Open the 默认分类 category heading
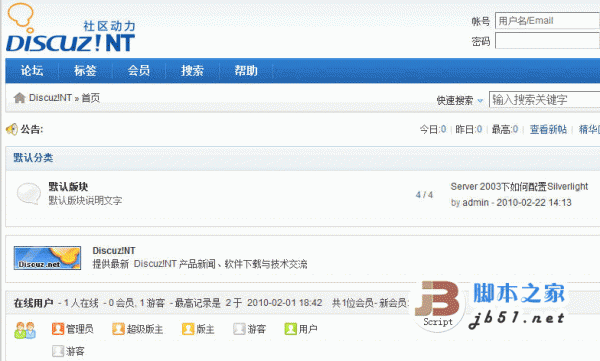 tap(33, 158)
